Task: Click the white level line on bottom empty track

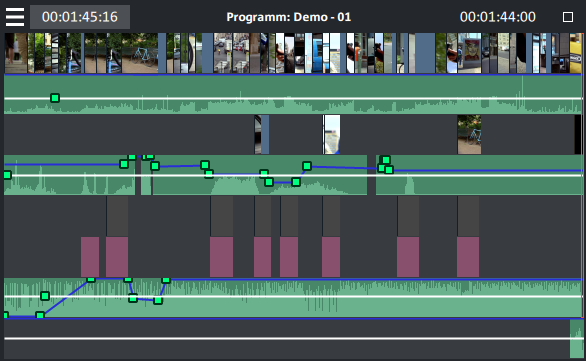Action: click(287, 339)
